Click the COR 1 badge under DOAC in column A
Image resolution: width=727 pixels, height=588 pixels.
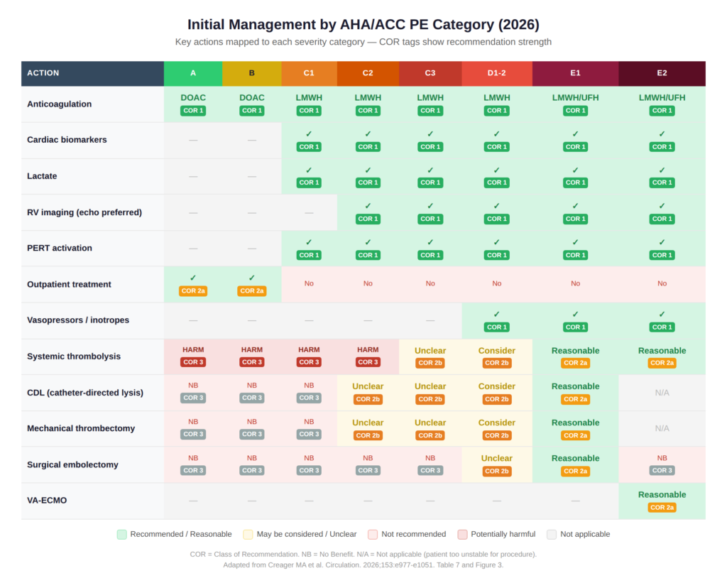(x=193, y=110)
